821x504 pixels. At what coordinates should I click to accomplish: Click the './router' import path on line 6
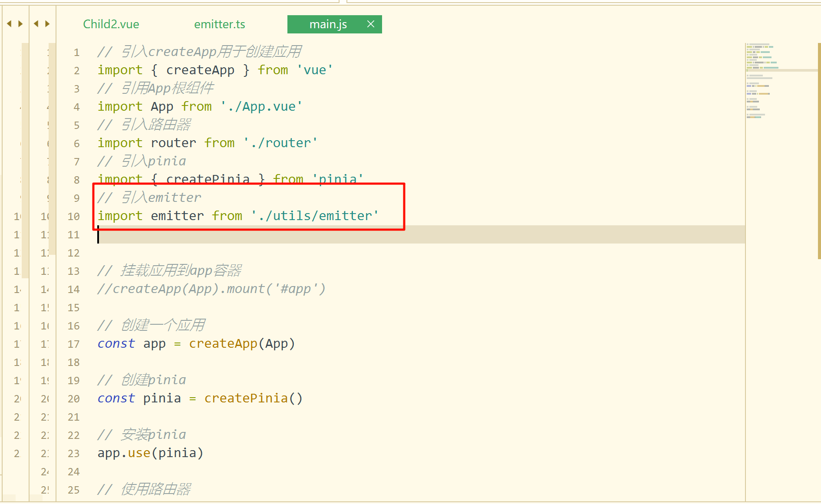(x=280, y=143)
